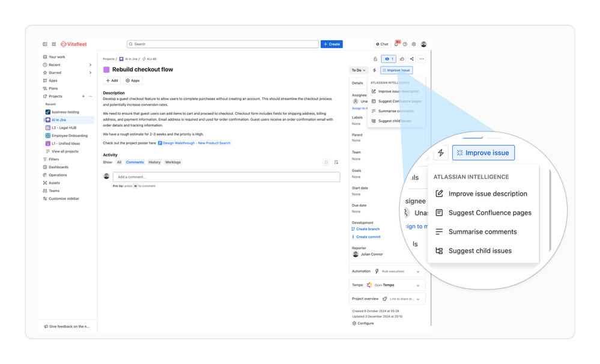Viewport: 600px width, 364px height.
Task: Open the settings gear in the header
Action: tap(414, 44)
